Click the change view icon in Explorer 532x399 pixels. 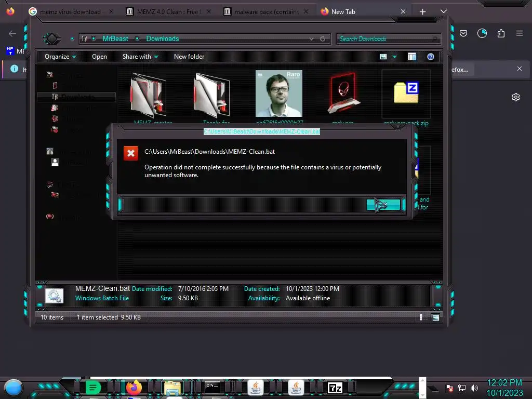click(383, 57)
